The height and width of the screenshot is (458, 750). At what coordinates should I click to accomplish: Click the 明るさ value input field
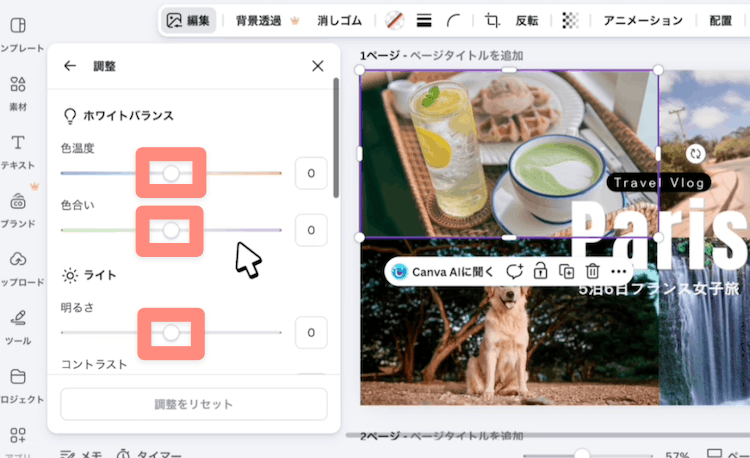click(311, 332)
